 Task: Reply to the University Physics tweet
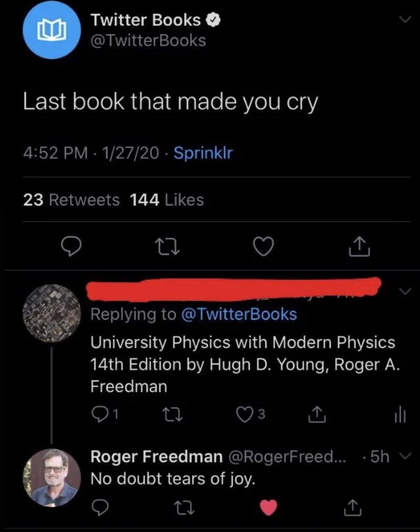click(99, 414)
